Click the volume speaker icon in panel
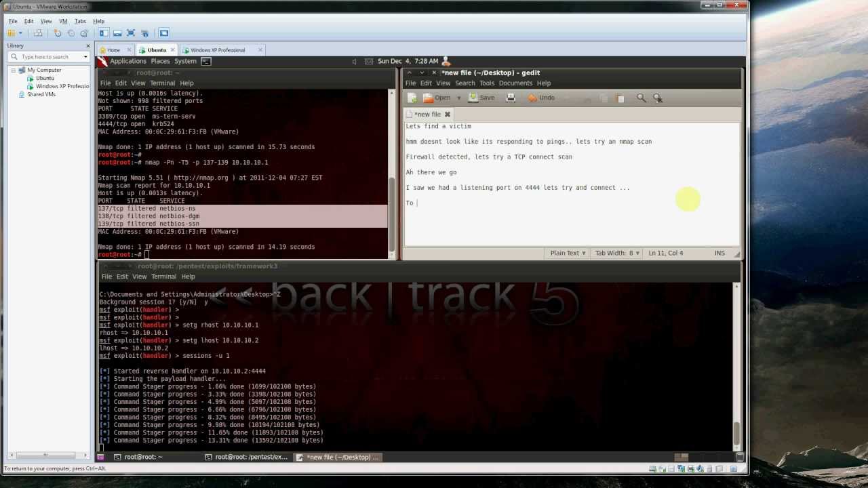Viewport: 868px width, 488px height. click(x=355, y=61)
